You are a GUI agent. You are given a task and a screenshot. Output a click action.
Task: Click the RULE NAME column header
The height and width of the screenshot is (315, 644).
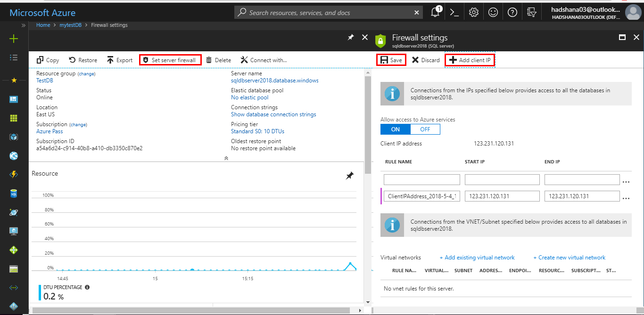point(398,162)
